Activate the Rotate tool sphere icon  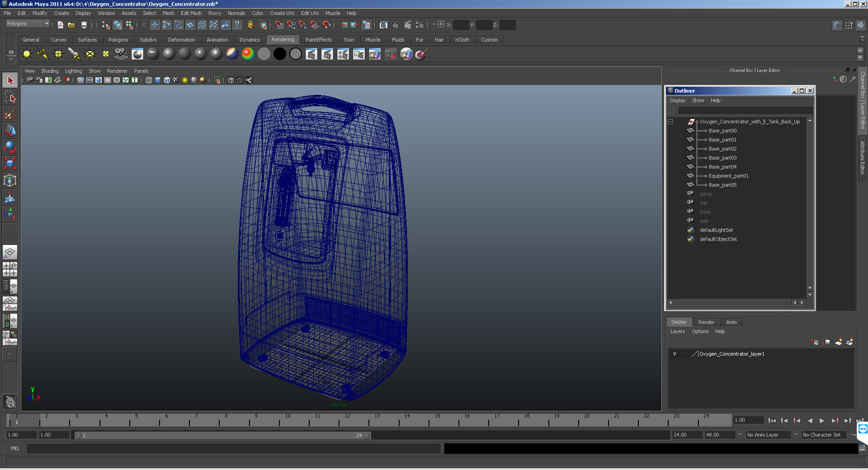10,147
